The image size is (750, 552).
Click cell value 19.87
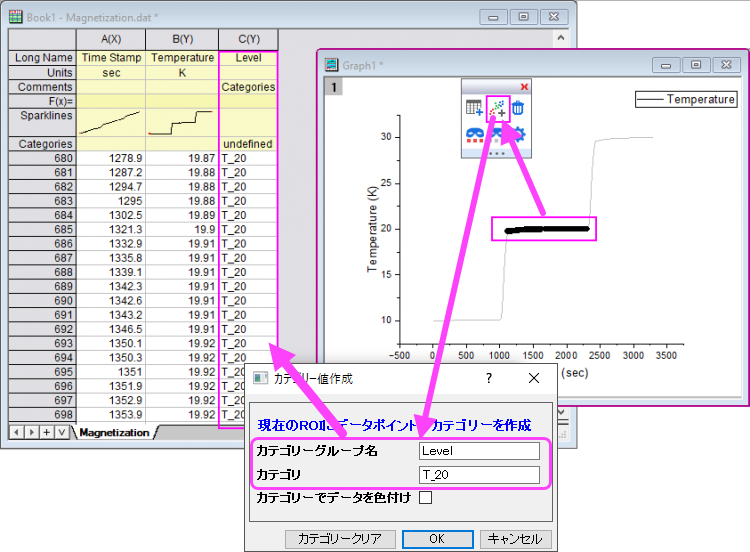[x=182, y=158]
